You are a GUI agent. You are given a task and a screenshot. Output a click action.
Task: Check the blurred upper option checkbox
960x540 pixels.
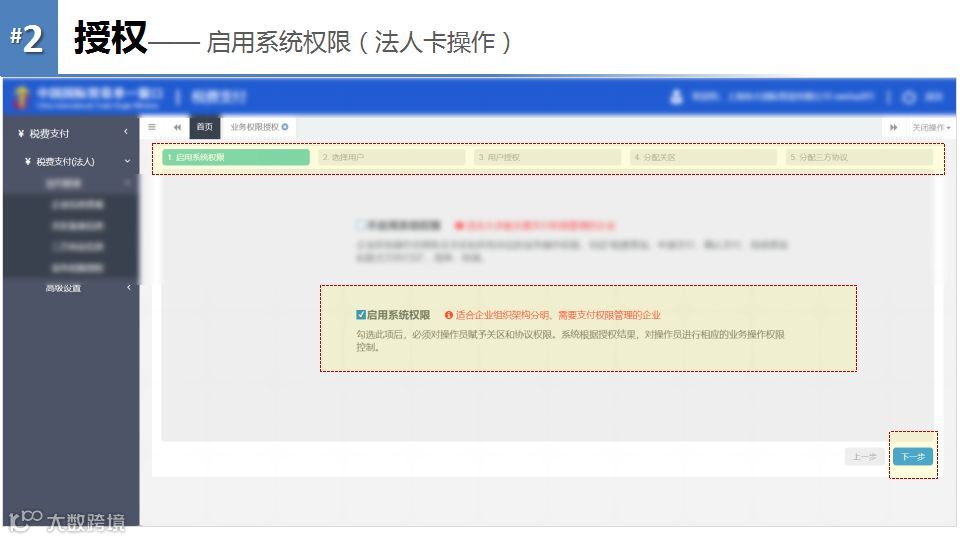click(360, 225)
